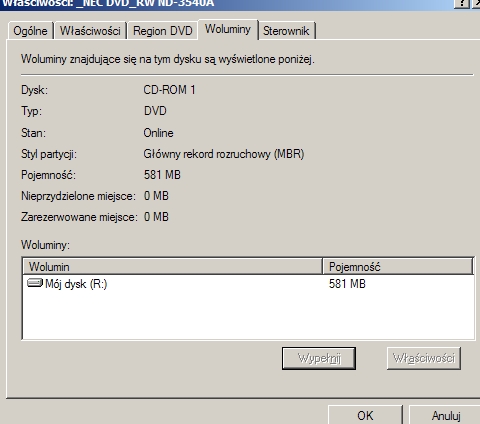Viewport: 480px width, 424px height.
Task: Click the Styl partycji label
Action: tap(49, 154)
